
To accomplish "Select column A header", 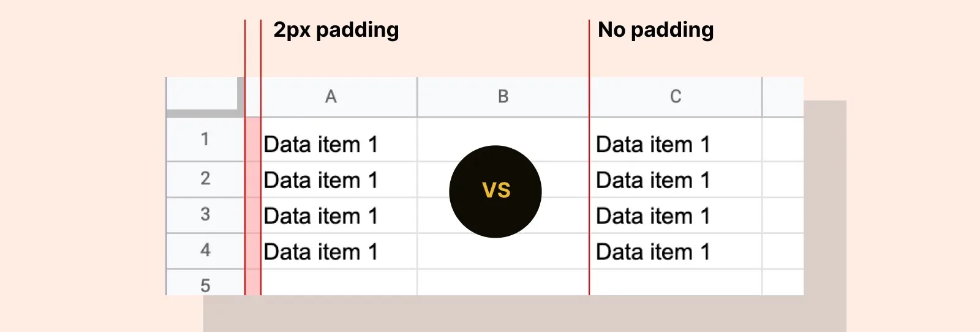I will click(x=331, y=97).
